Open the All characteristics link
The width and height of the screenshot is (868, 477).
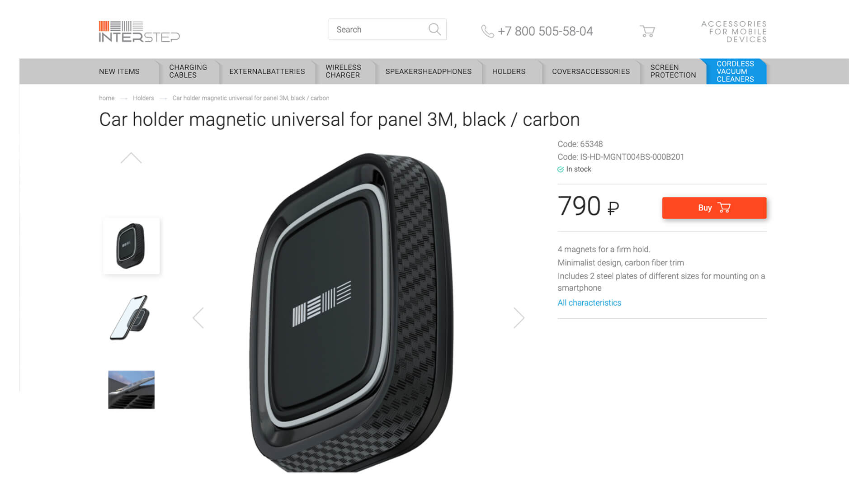tap(589, 303)
